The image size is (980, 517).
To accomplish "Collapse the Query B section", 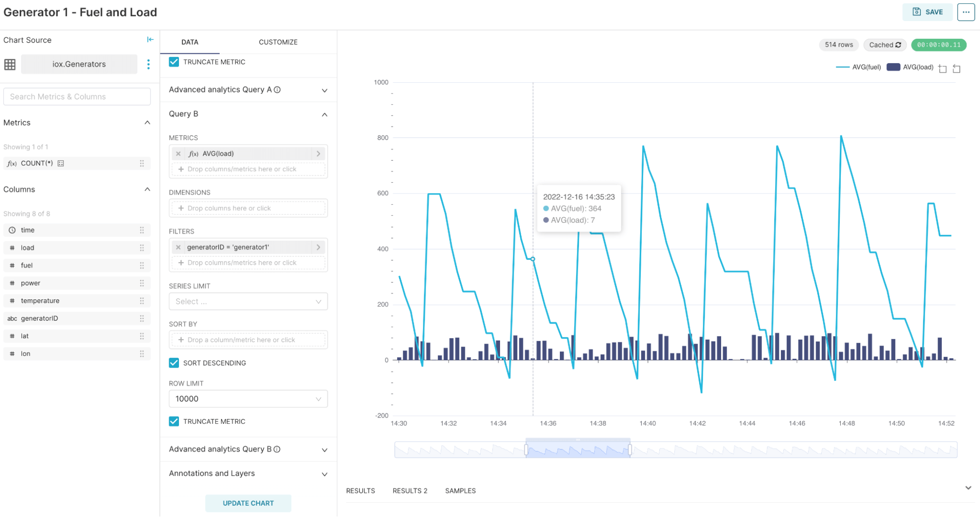I will pyautogui.click(x=325, y=115).
